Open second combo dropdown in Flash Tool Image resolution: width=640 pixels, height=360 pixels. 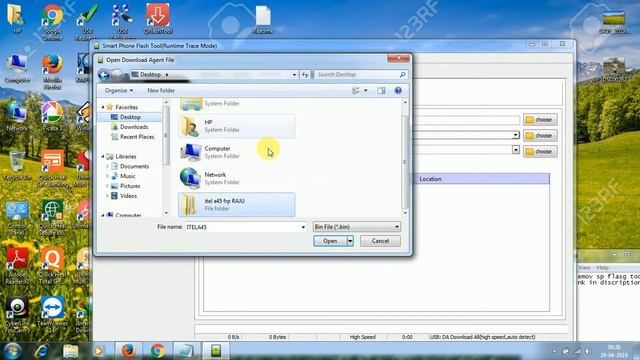[x=516, y=135]
